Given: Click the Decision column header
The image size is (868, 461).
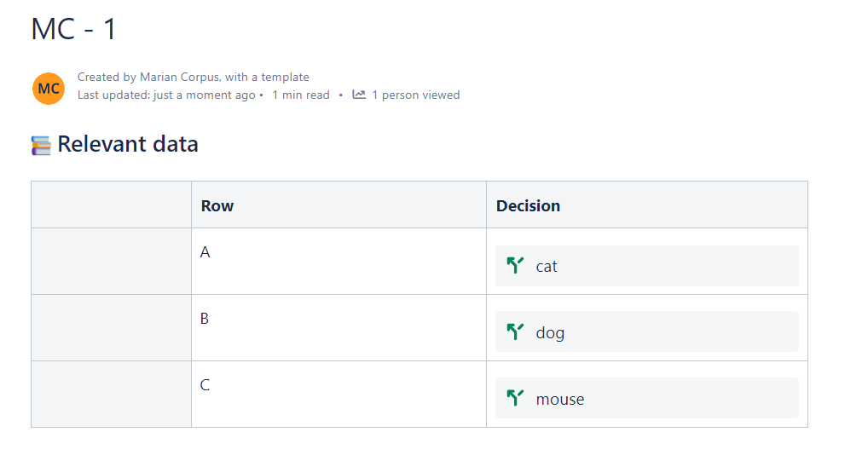Looking at the screenshot, I should click(x=528, y=205).
